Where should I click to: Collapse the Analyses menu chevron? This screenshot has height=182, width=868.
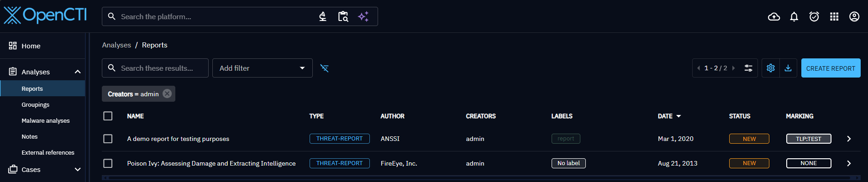(78, 72)
